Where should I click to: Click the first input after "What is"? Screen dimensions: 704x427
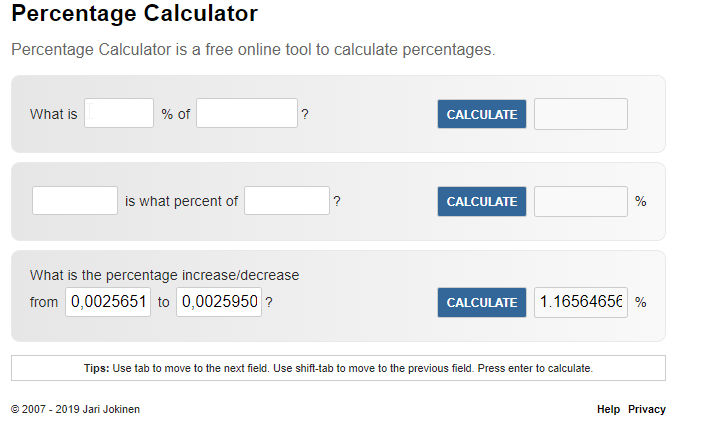click(x=119, y=114)
